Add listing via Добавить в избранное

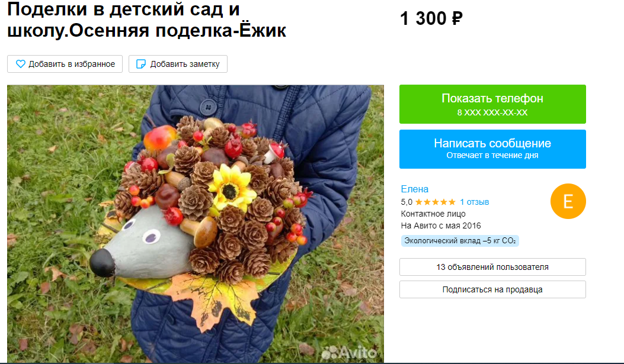coord(65,64)
